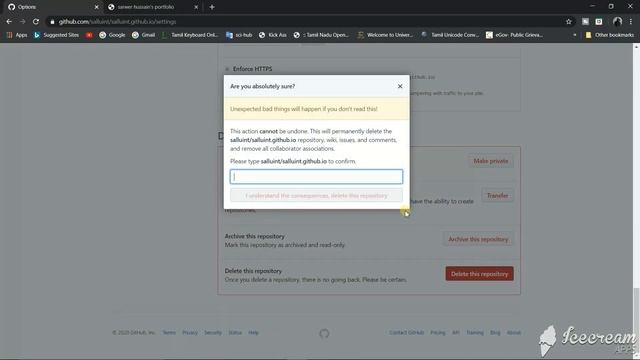Reload the page with the refresh icon
Image resolution: width=640 pixels, height=360 pixels.
coord(36,21)
